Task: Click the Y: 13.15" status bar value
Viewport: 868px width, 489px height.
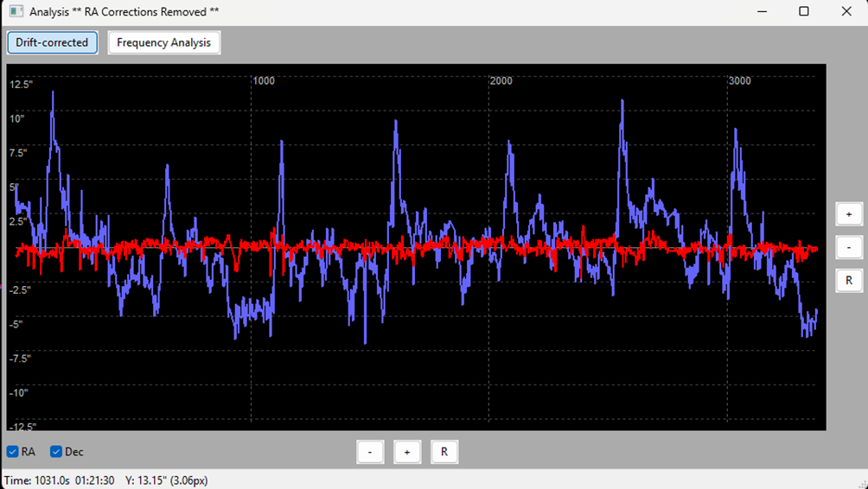Action: (166, 480)
